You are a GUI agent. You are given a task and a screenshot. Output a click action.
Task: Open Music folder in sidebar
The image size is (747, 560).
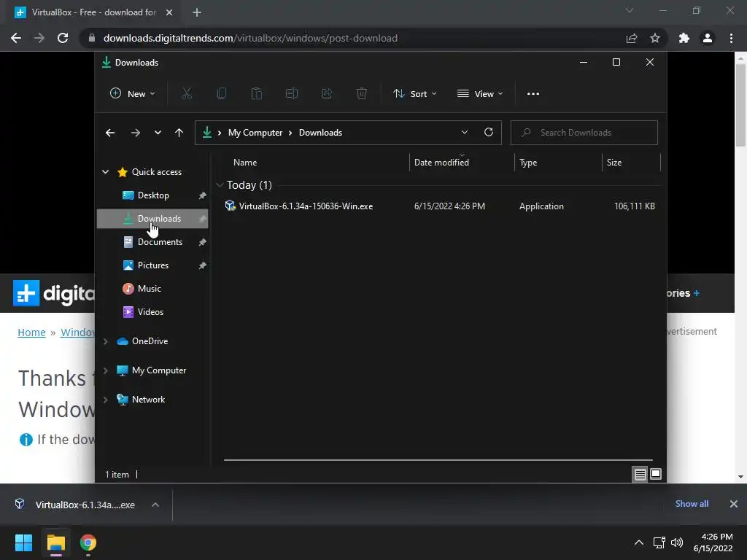pos(149,289)
